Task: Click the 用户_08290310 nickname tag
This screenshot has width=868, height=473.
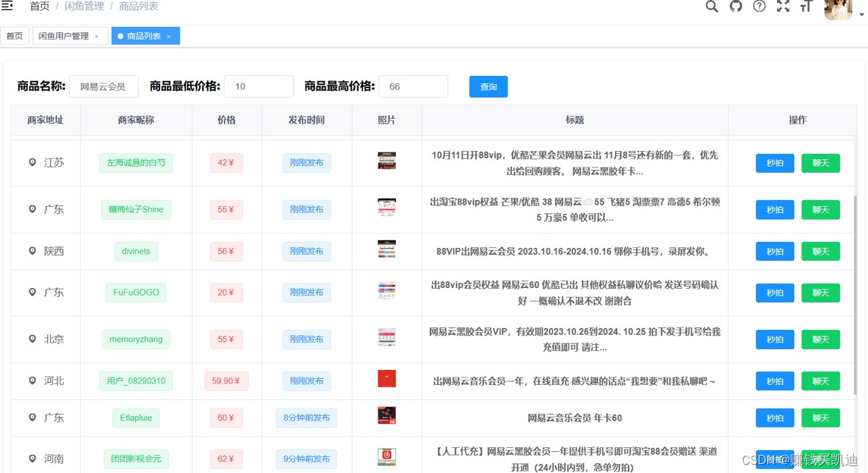Action: (136, 381)
